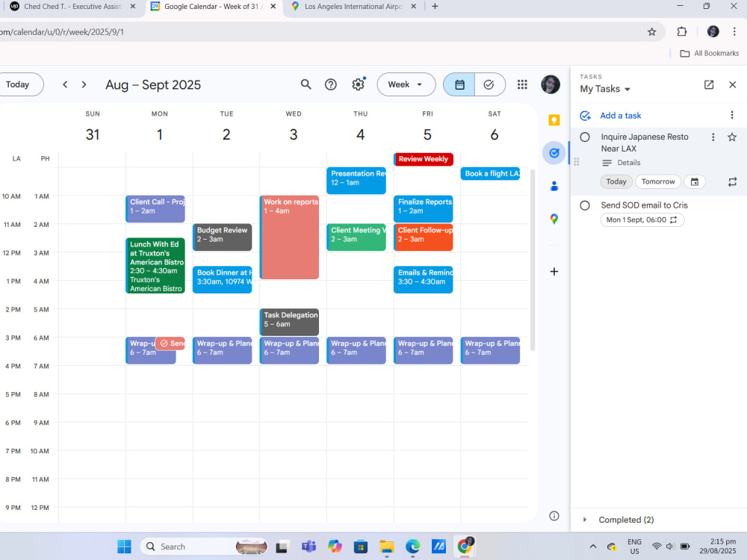Viewport: 747px width, 560px height.
Task: Open browser extensions puzzle icon
Action: coord(682,32)
